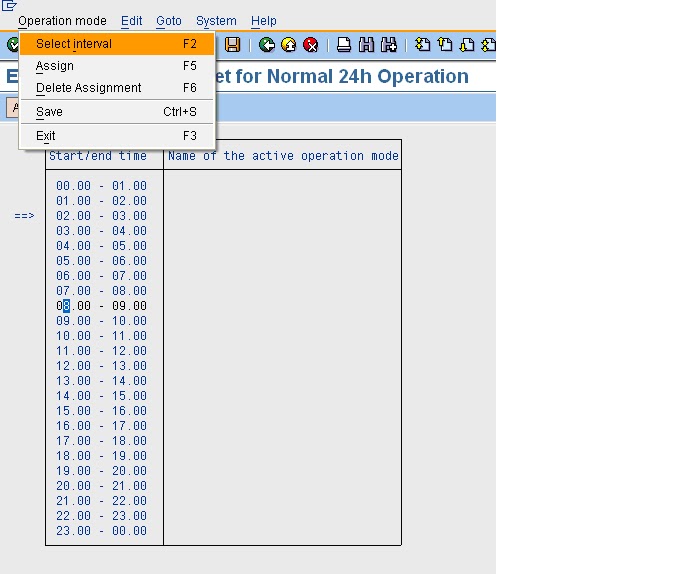This screenshot has height=574, width=695.
Task: Choose Exit in the Operation mode menu
Action: (117, 136)
